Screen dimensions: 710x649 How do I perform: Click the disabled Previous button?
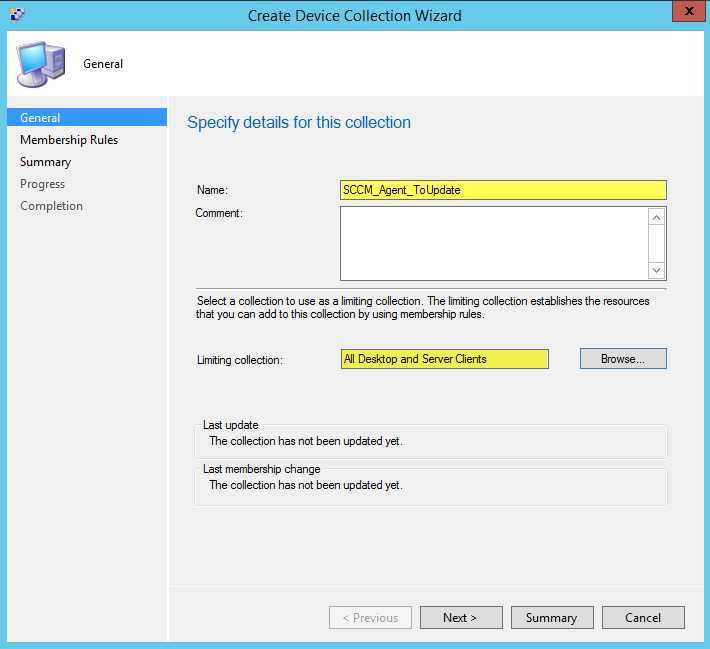tap(370, 618)
